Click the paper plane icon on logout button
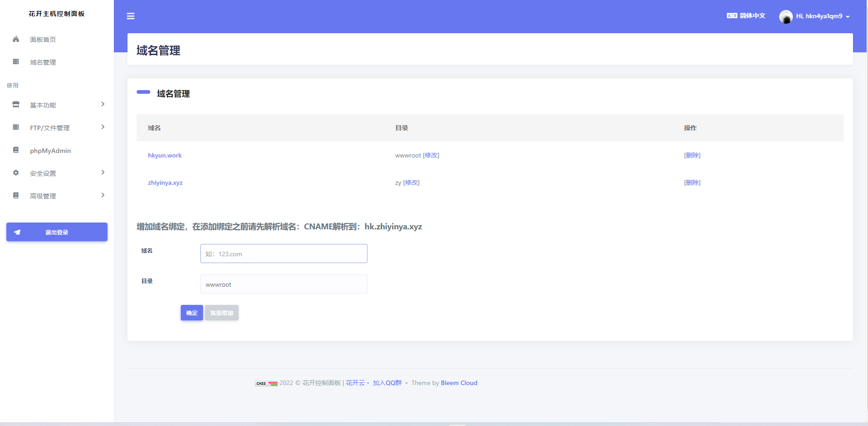Viewport: 868px width, 426px height. click(x=17, y=232)
